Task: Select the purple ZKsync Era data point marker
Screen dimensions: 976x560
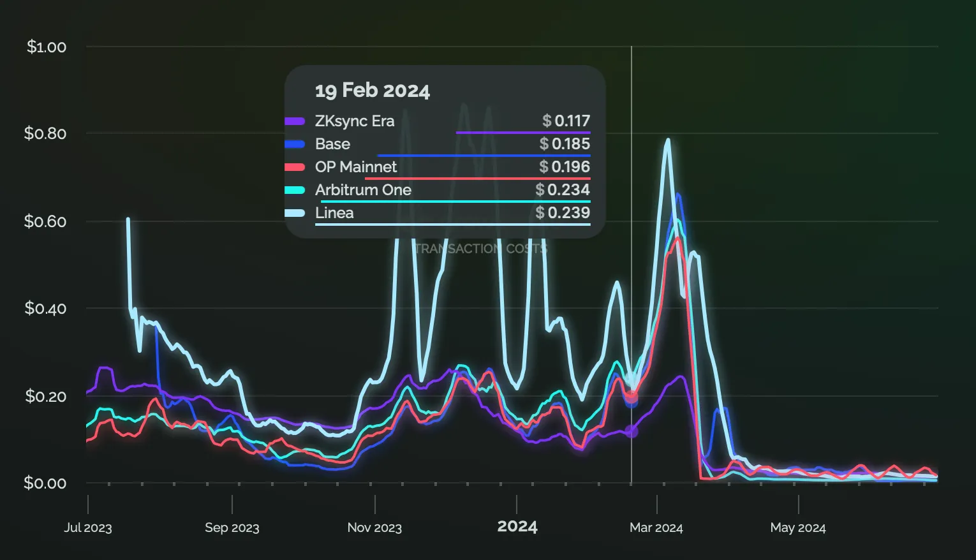Action: pos(631,432)
